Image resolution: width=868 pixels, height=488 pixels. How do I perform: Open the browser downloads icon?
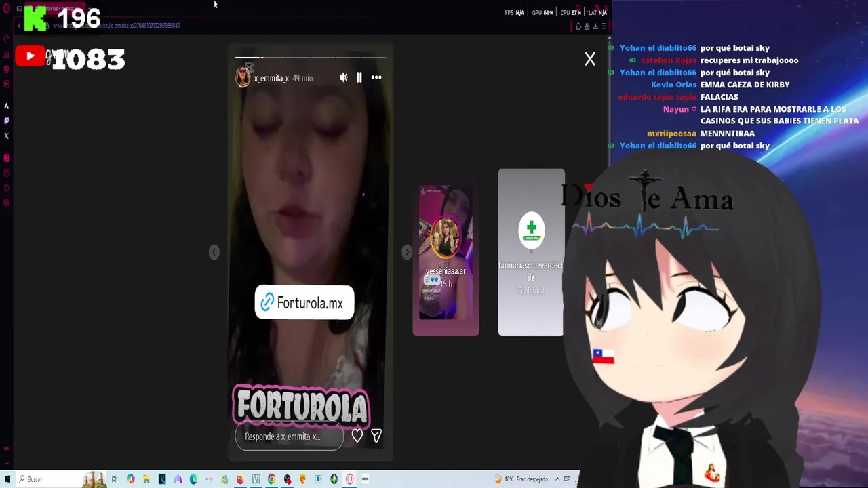click(595, 26)
